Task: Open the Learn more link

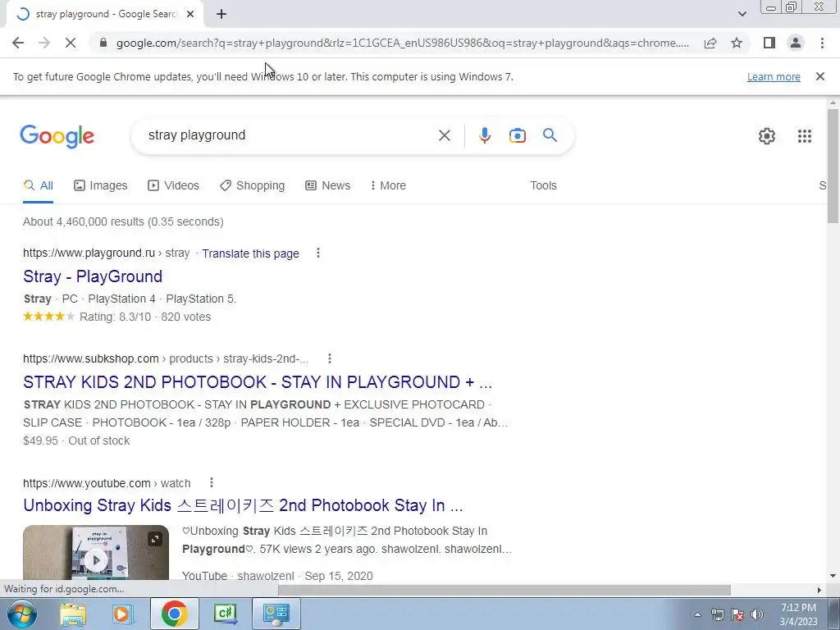Action: pos(774,76)
